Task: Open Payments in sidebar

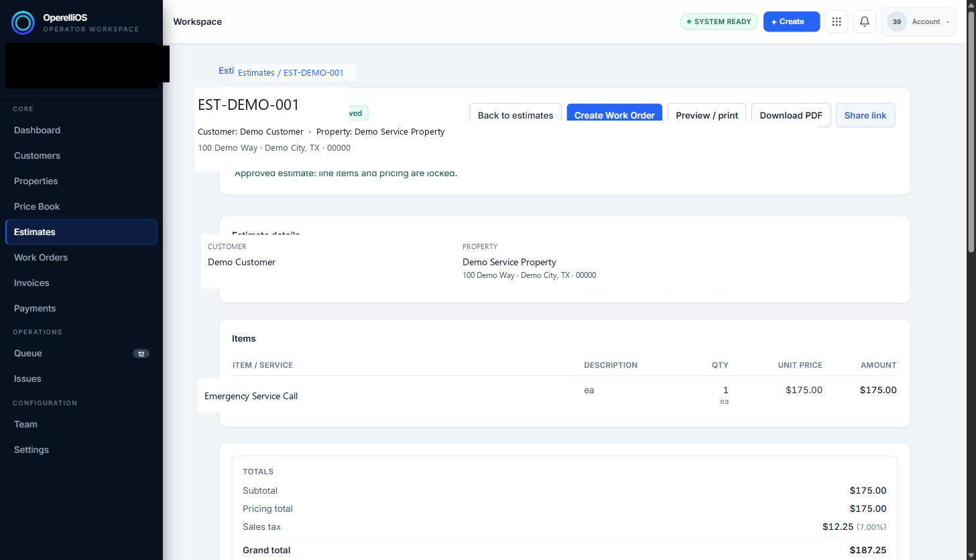Action: click(x=81, y=308)
